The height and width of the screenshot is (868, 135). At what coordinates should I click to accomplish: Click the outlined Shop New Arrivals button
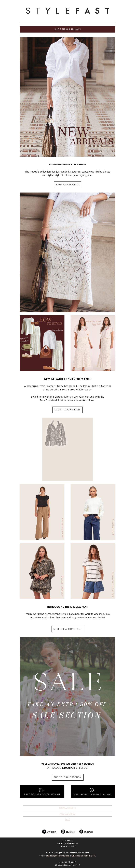(x=67, y=185)
